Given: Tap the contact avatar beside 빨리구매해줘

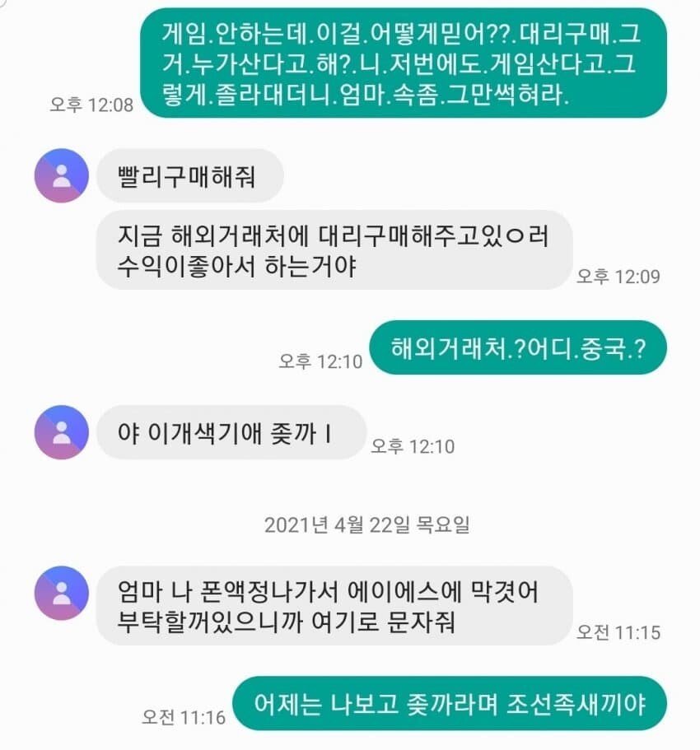Looking at the screenshot, I should [x=62, y=176].
